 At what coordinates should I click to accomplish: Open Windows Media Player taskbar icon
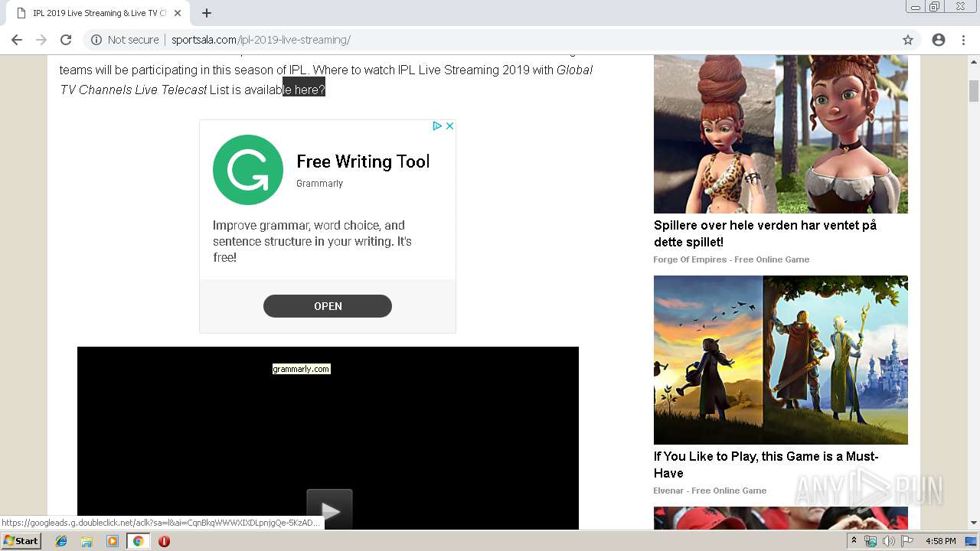tap(113, 541)
